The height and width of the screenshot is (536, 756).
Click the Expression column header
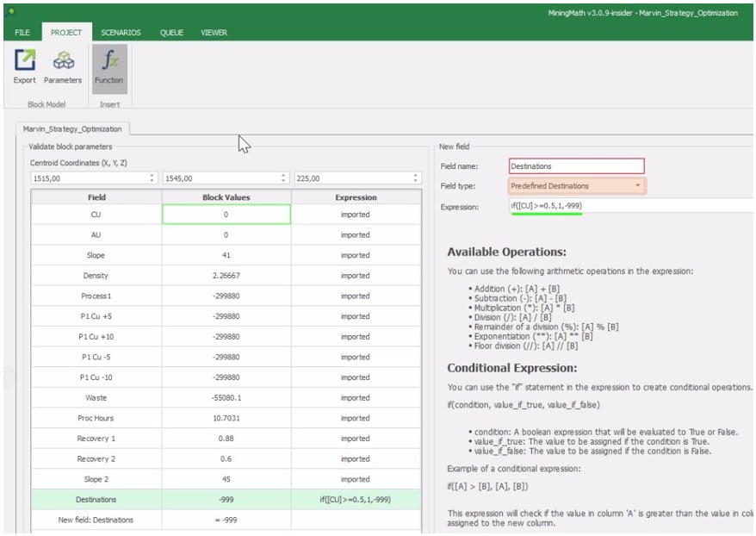[x=356, y=197]
